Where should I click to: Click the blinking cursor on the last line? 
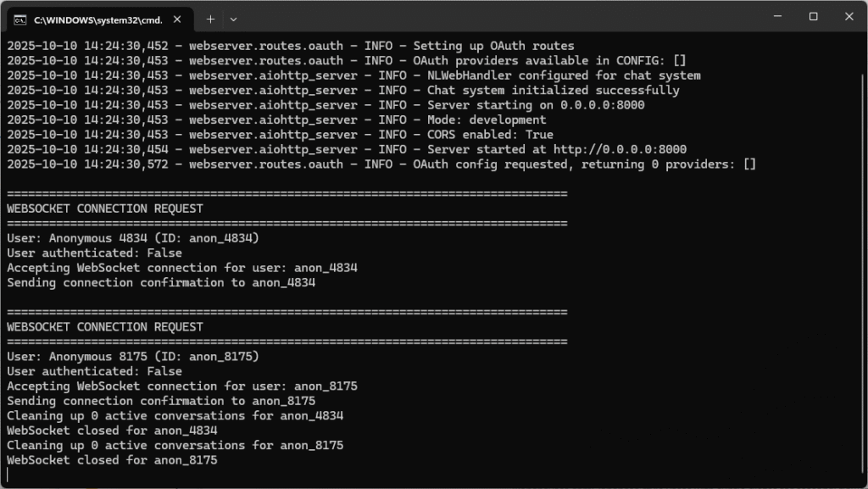pyautogui.click(x=8, y=474)
